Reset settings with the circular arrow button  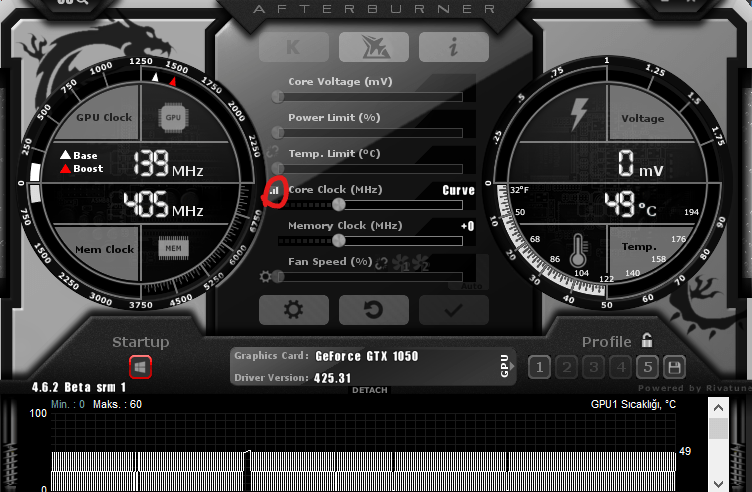point(374,310)
